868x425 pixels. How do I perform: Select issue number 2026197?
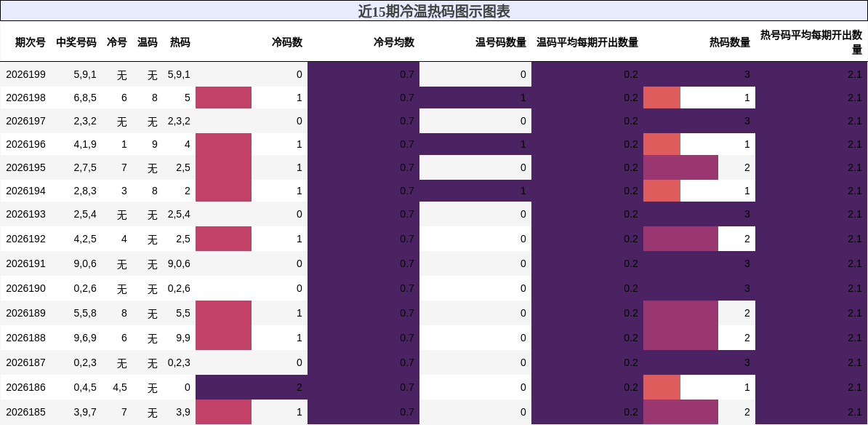pos(26,121)
